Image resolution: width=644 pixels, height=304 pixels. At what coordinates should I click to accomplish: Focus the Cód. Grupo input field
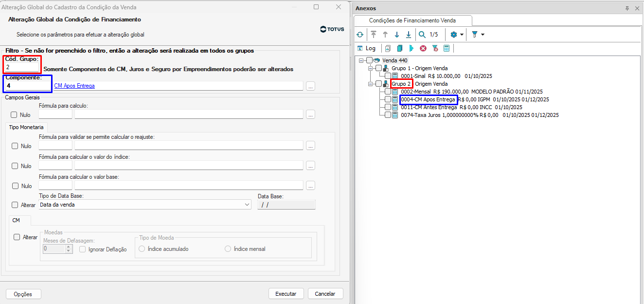(22, 67)
